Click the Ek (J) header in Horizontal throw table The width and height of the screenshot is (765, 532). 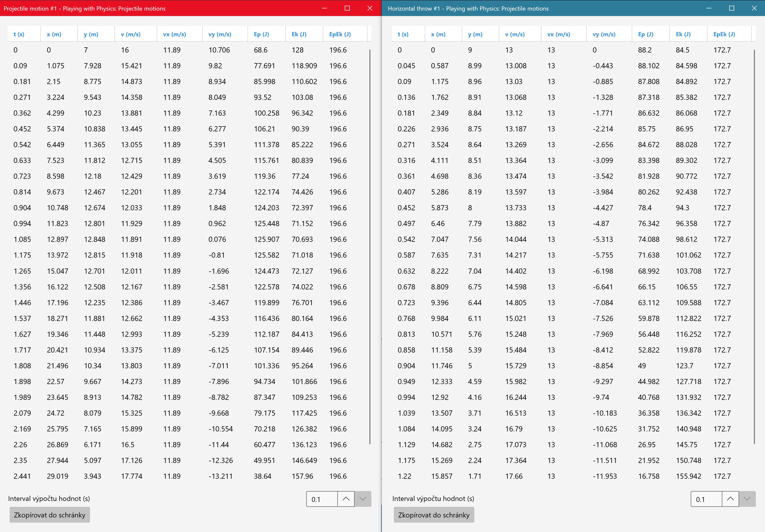(x=683, y=34)
